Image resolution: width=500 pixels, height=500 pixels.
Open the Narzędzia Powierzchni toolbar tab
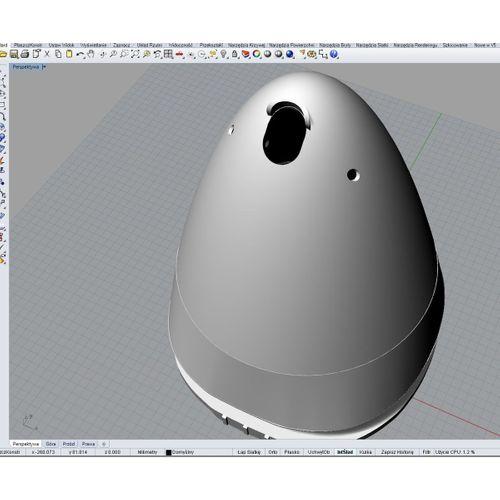point(292,45)
